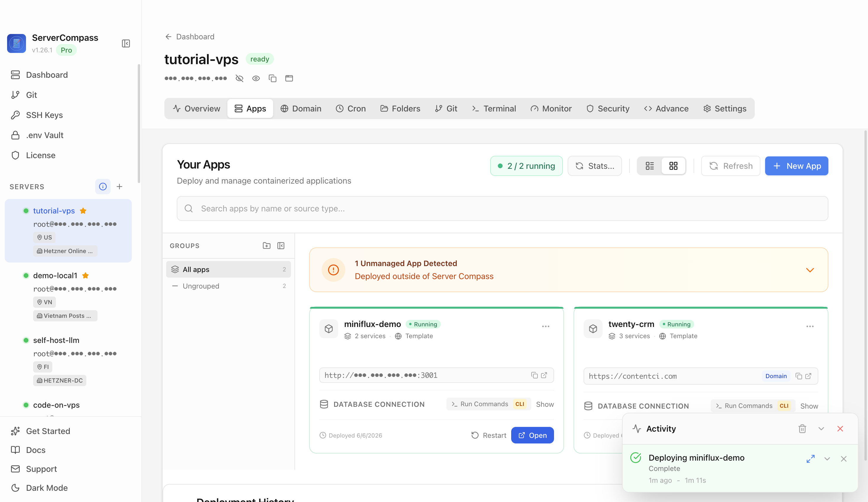
Task: Open the Advance tab
Action: 666,109
